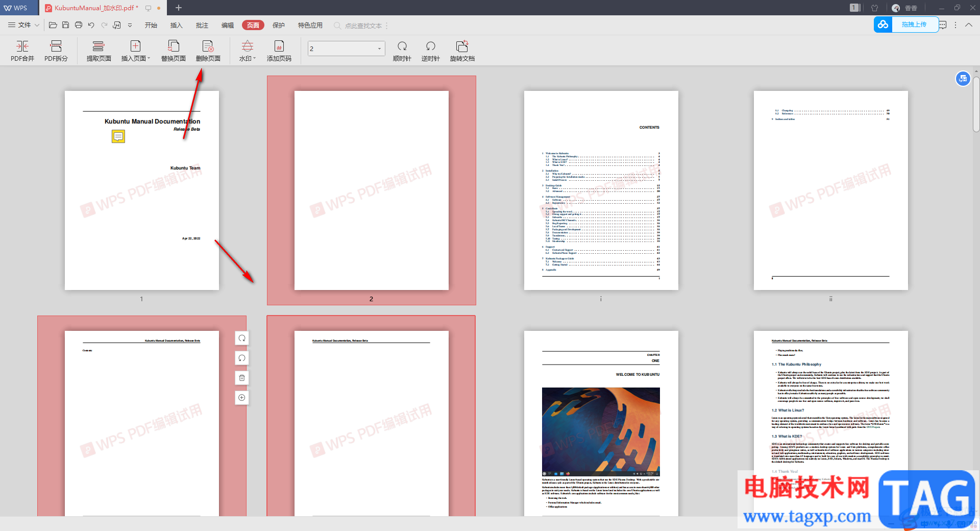Viewport: 980px width, 531px height.
Task: Click the skin (shirt) icon in title bar
Action: coord(875,8)
